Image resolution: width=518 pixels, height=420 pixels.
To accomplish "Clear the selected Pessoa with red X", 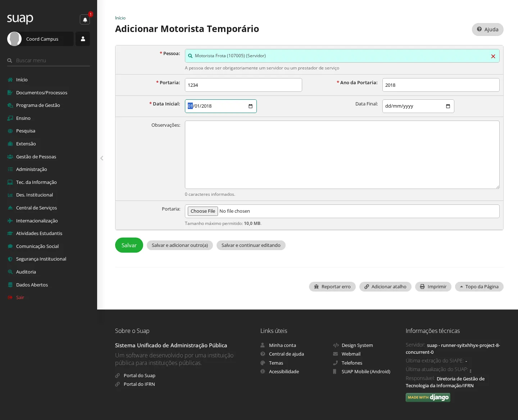I will pyautogui.click(x=493, y=56).
